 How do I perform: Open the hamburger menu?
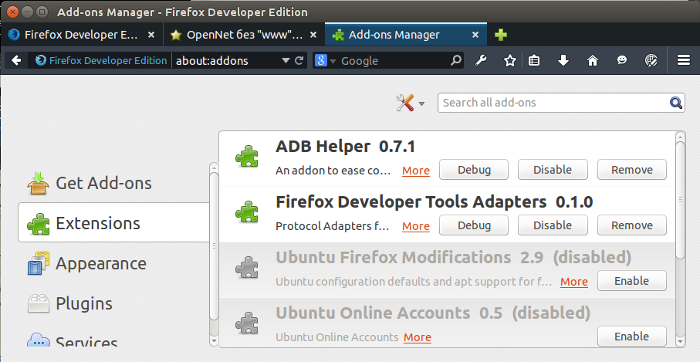[684, 60]
